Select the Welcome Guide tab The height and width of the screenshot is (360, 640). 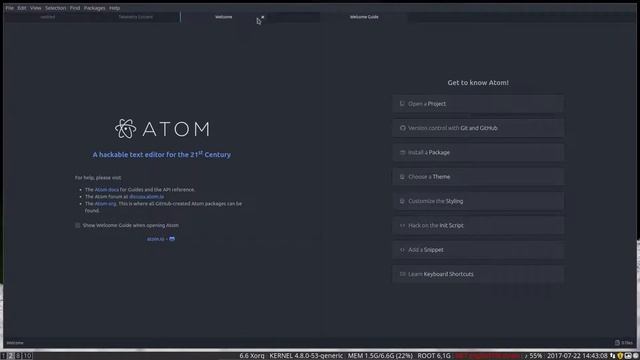[364, 17]
